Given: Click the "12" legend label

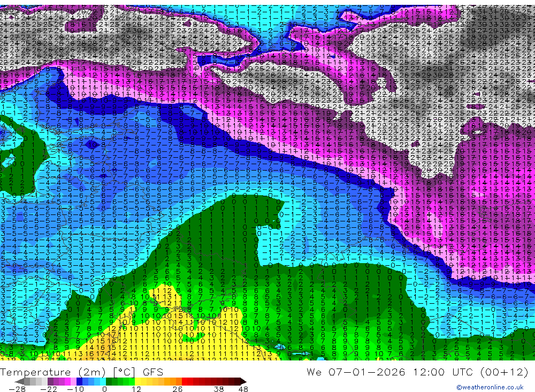Looking at the screenshot, I should pos(136,389).
